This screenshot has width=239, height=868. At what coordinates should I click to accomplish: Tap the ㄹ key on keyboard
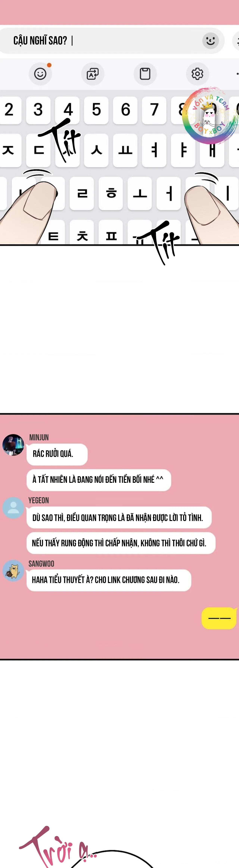pos(82,193)
